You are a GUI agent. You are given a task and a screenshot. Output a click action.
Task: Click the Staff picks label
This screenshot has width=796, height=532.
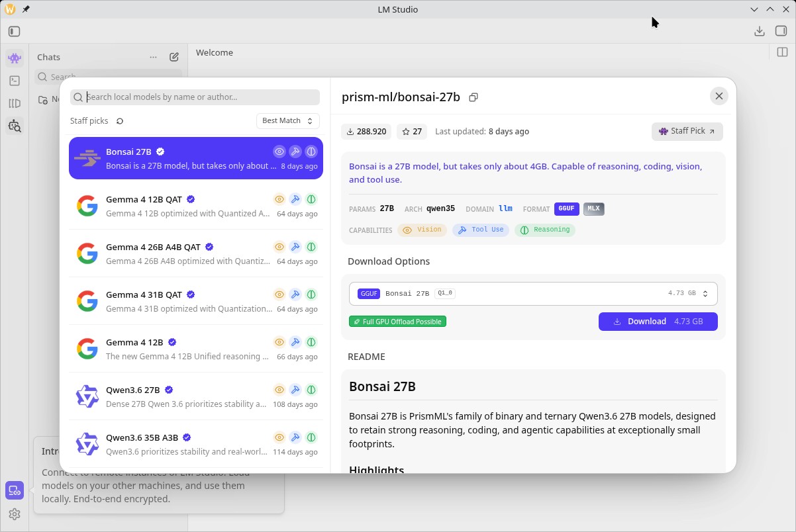[x=89, y=121]
